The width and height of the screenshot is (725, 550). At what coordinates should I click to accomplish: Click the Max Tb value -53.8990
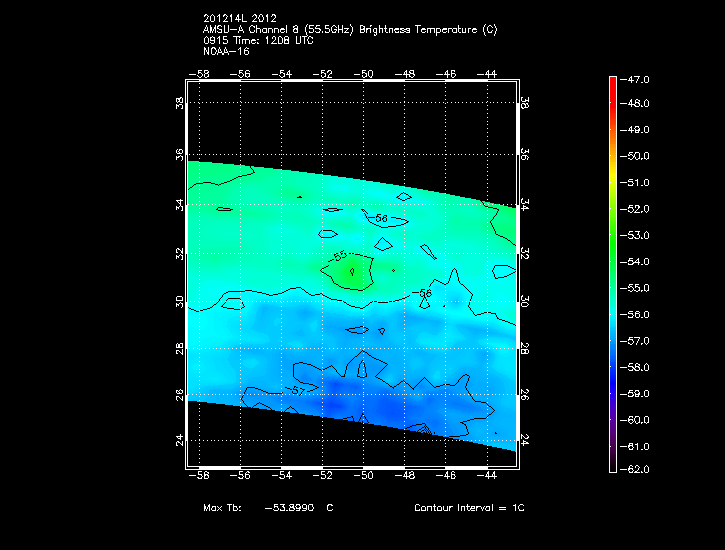(290, 509)
